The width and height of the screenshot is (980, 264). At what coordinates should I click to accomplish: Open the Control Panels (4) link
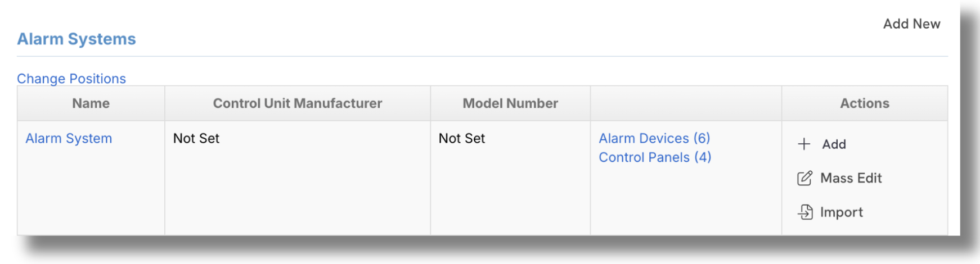[655, 157]
